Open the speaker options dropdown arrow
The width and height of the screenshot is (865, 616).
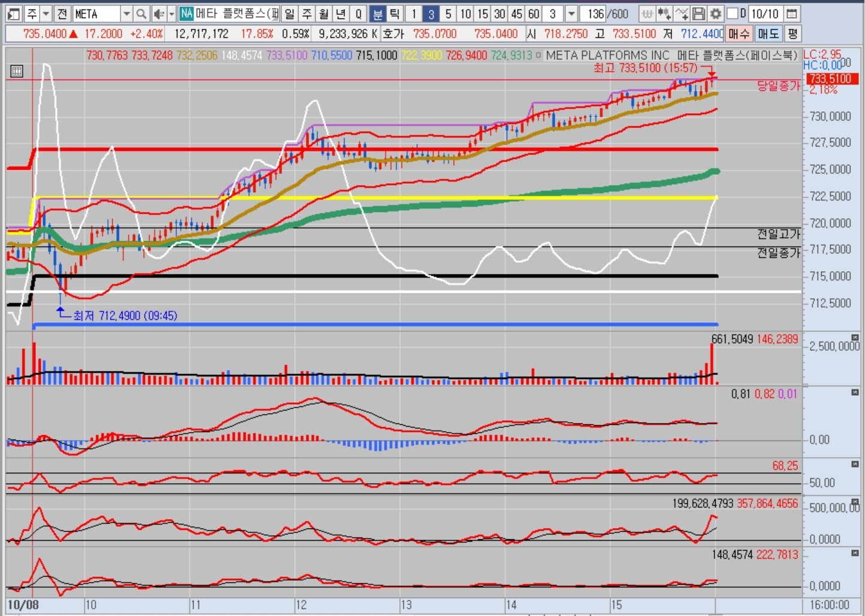pos(171,13)
